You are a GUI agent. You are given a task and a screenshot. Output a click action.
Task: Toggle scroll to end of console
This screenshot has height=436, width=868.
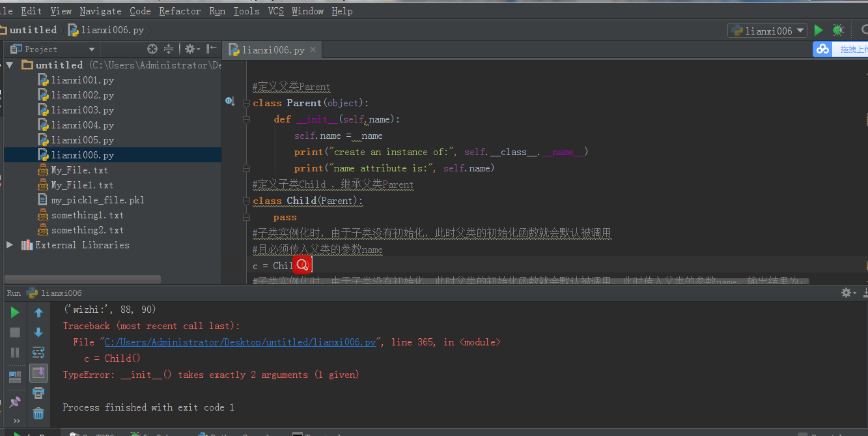point(38,373)
